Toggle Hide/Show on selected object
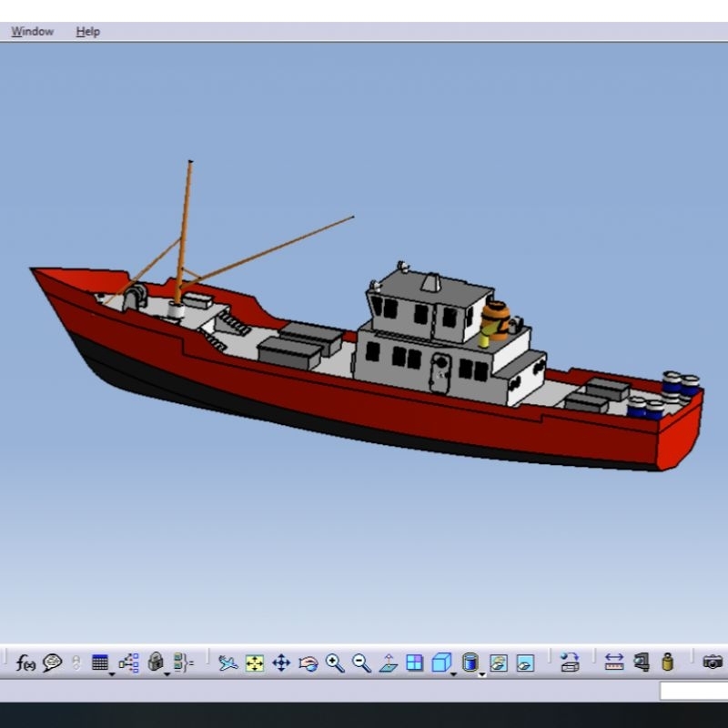The width and height of the screenshot is (728, 728). click(x=499, y=663)
